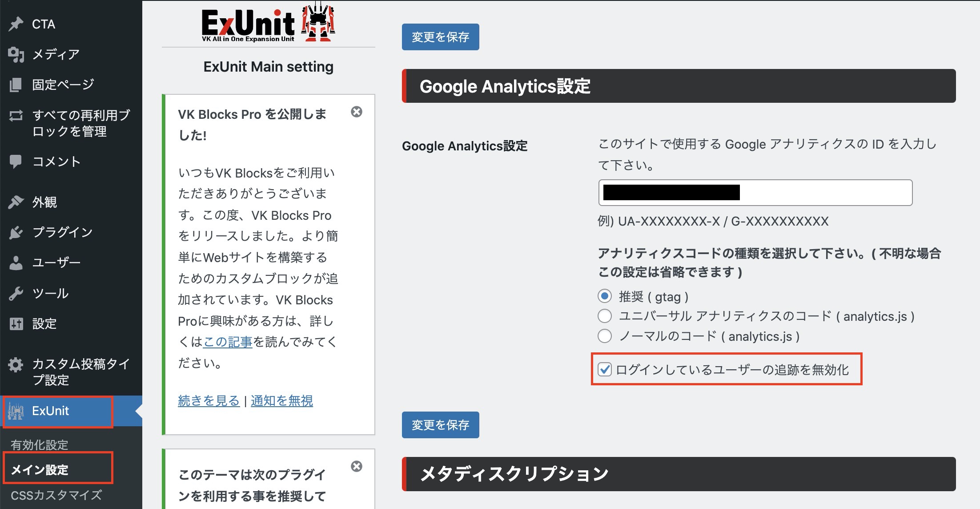980x509 pixels.
Task: Open 外観 with the appearance brush icon
Action: 16,202
